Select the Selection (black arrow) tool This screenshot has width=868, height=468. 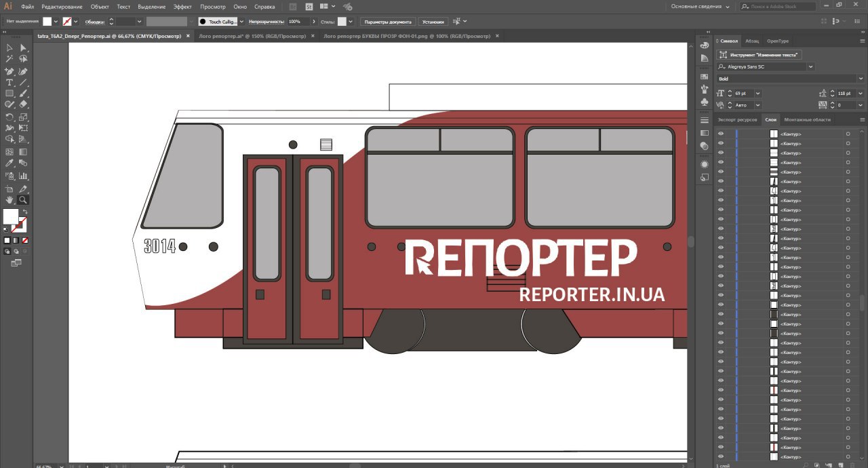coord(9,47)
